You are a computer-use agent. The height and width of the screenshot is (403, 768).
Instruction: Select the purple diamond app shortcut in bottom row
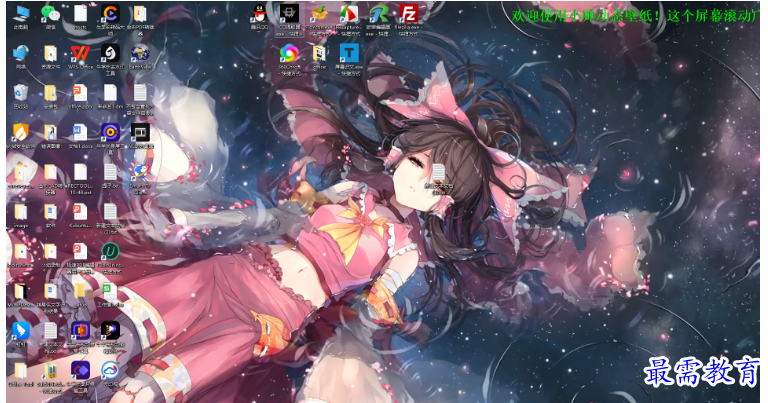[x=80, y=371]
